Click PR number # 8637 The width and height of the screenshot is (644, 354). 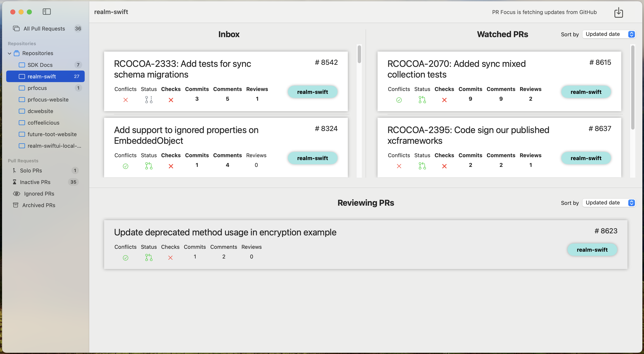pyautogui.click(x=600, y=129)
